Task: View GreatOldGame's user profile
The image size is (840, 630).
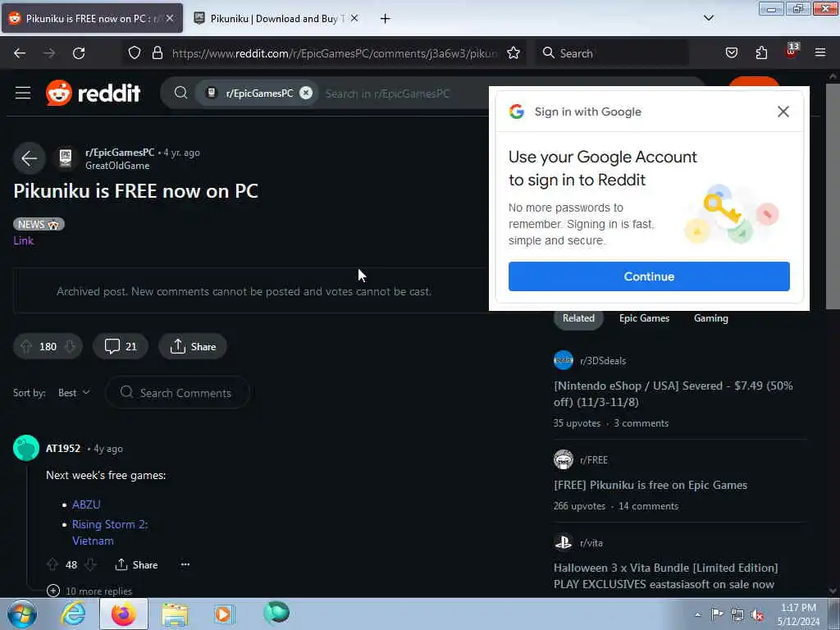Action: click(x=117, y=166)
